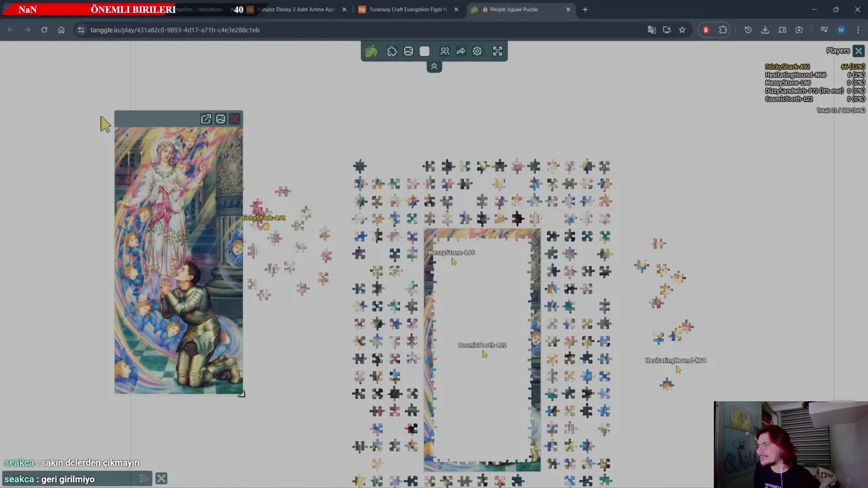
Task: Open the puzzle piece options in the toolbar
Action: pos(392,52)
